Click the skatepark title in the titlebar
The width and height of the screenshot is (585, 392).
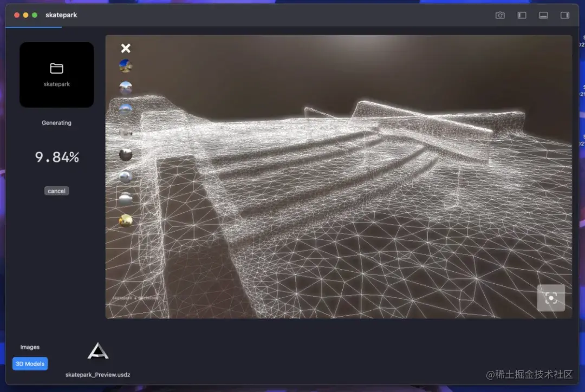(61, 15)
